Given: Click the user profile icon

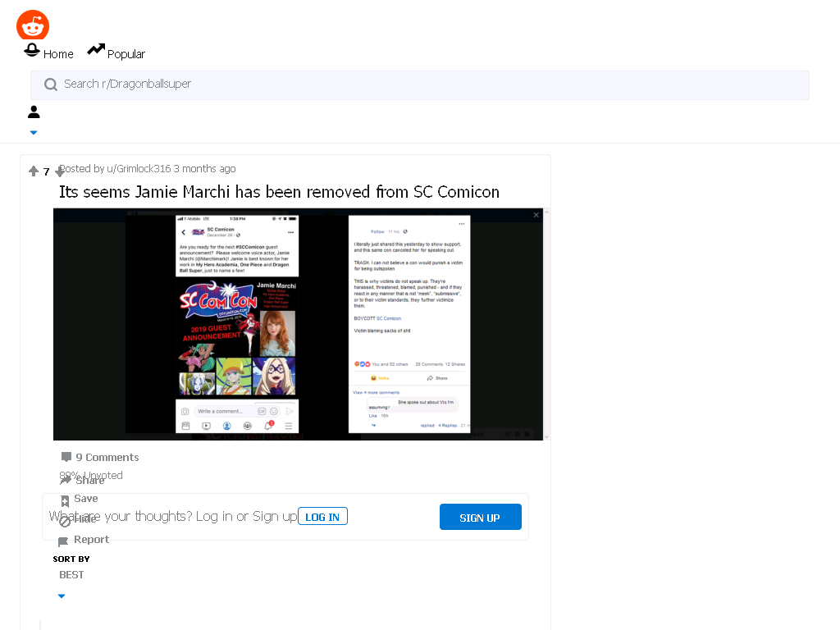Looking at the screenshot, I should pos(34,112).
